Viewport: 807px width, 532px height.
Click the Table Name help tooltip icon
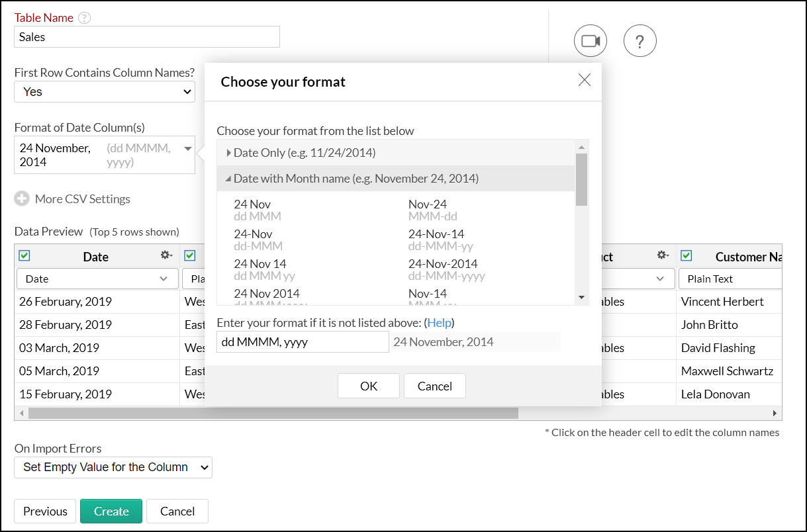[x=84, y=18]
